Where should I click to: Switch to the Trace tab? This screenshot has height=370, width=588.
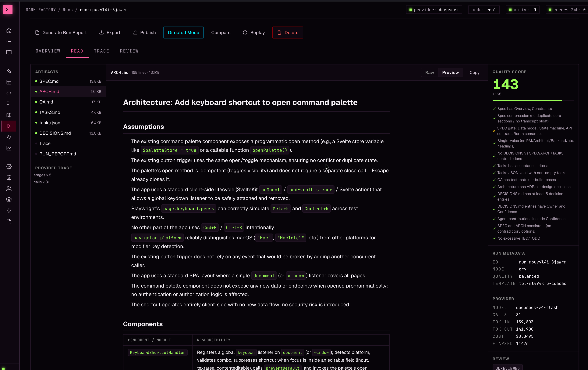point(101,51)
